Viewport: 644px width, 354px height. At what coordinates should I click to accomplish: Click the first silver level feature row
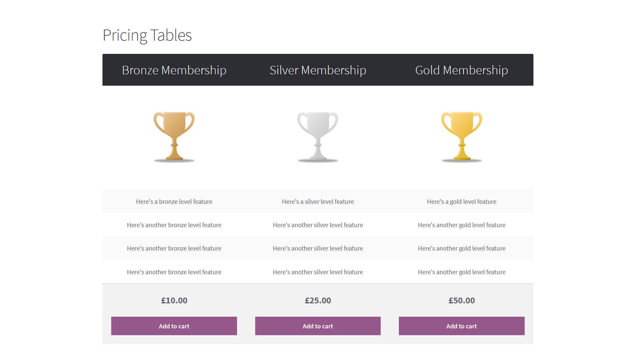coord(317,201)
